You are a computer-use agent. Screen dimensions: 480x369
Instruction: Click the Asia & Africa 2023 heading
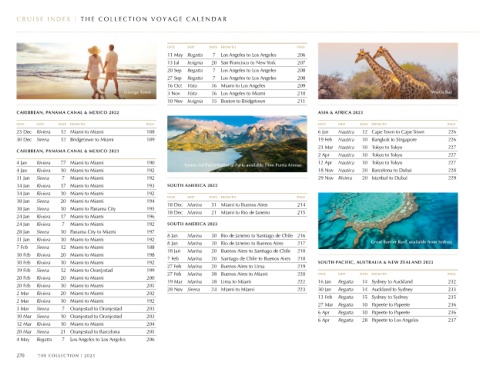tap(340, 113)
